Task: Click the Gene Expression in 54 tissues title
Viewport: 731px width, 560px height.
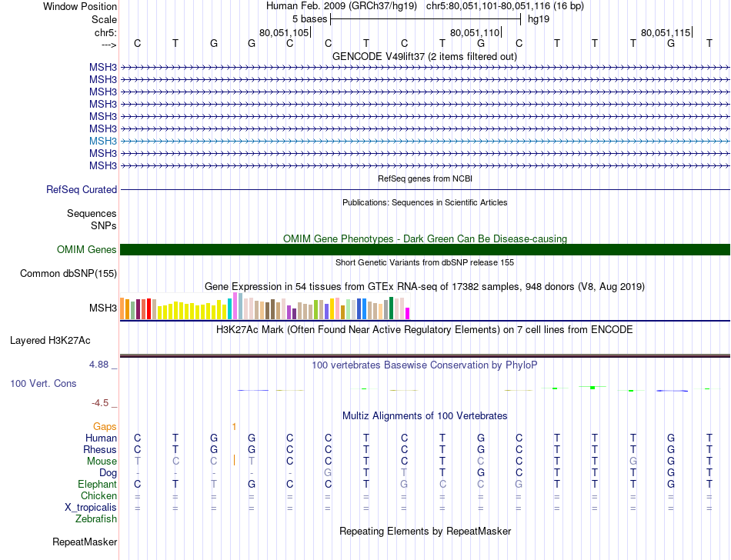Action: (425, 286)
